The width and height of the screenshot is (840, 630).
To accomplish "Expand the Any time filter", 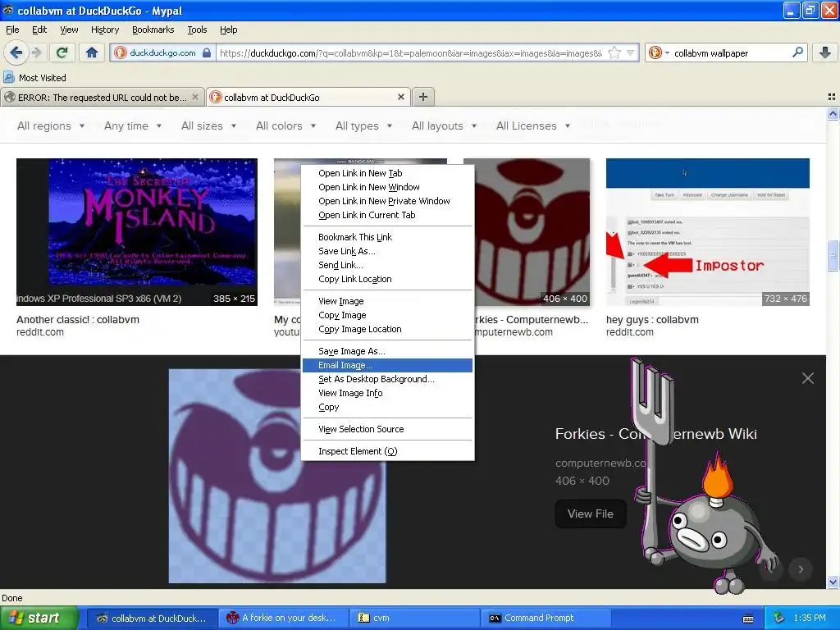I will (x=133, y=126).
